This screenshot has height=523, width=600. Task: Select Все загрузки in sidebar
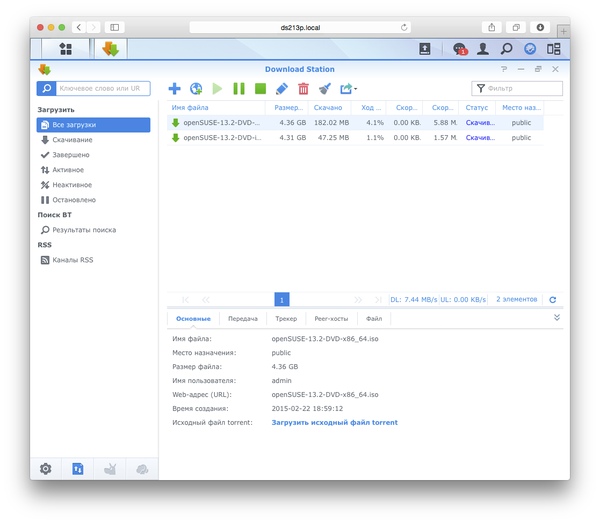[x=93, y=125]
